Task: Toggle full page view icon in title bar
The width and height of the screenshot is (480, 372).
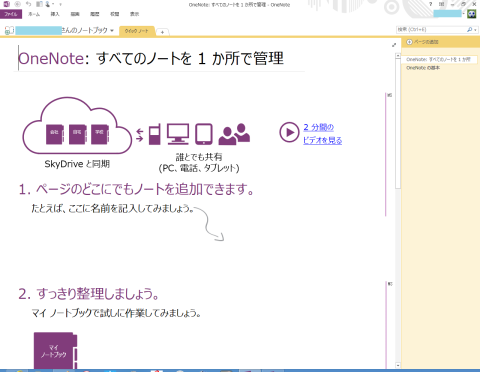Action: [x=442, y=4]
